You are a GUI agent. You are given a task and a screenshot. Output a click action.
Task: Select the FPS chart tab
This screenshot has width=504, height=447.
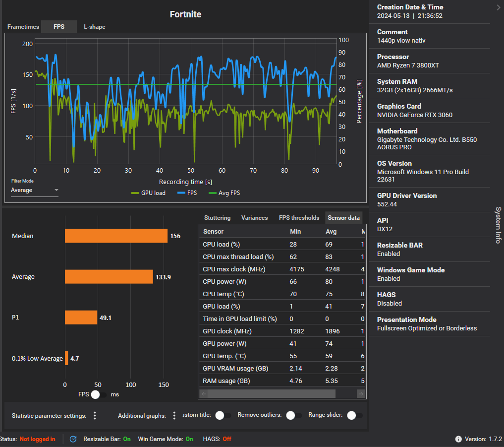(x=59, y=27)
